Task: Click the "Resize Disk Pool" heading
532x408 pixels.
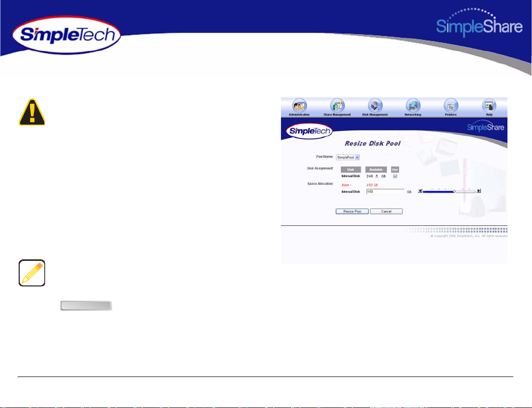Action: tap(373, 144)
